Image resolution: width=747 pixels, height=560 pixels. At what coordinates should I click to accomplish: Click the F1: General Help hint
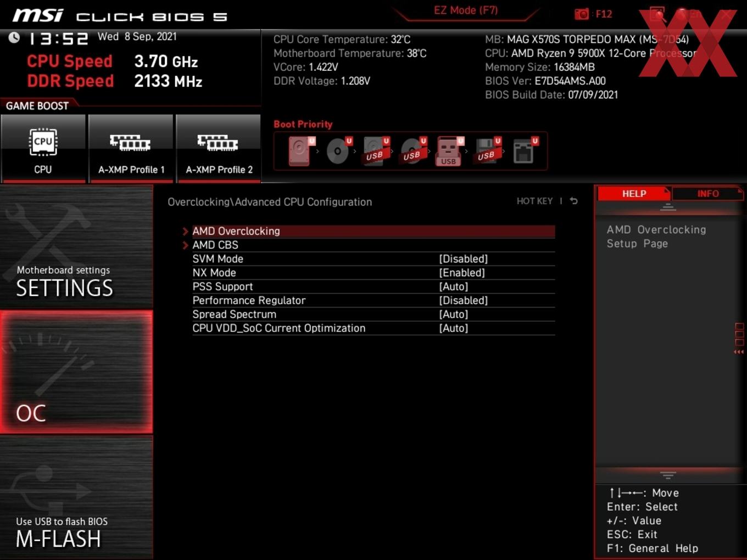click(x=653, y=548)
